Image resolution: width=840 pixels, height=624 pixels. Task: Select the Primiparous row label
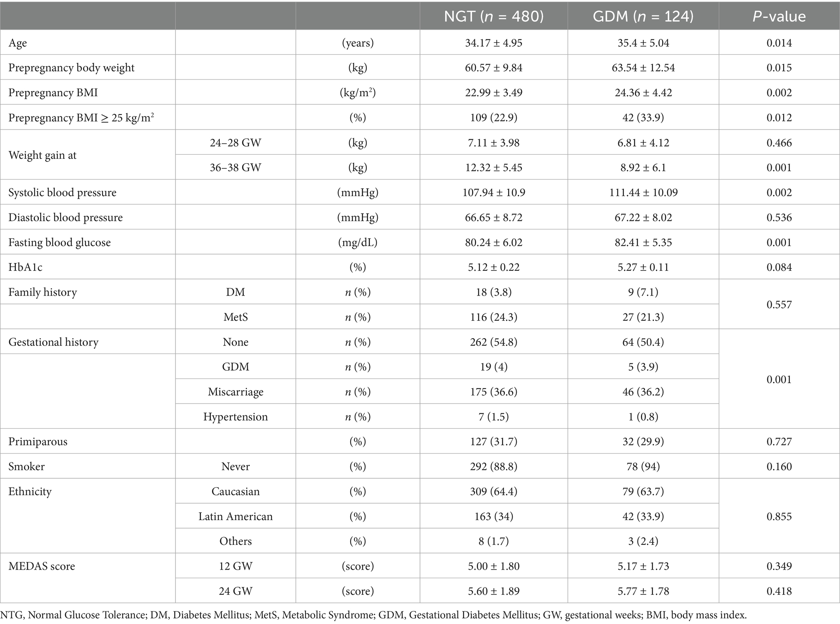coord(38,442)
